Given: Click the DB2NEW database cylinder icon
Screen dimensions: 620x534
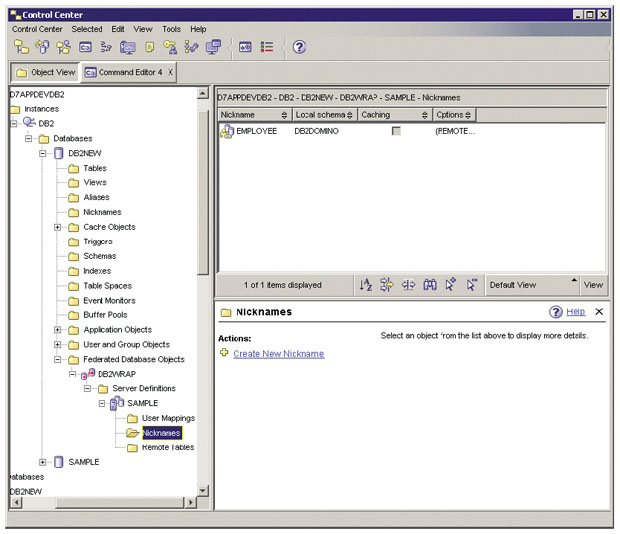Looking at the screenshot, I should pos(59,153).
